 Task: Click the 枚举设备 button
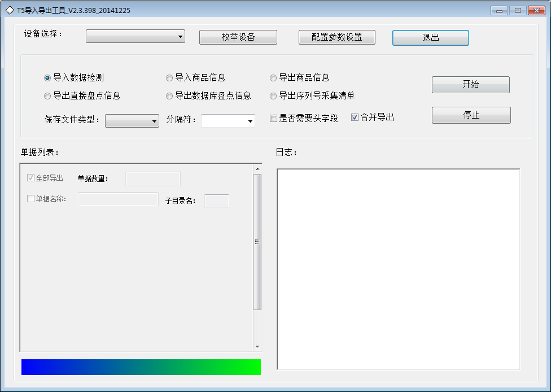coord(238,37)
